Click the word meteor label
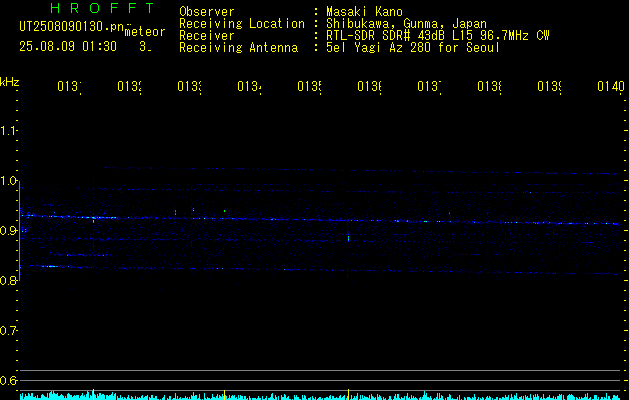 point(145,32)
